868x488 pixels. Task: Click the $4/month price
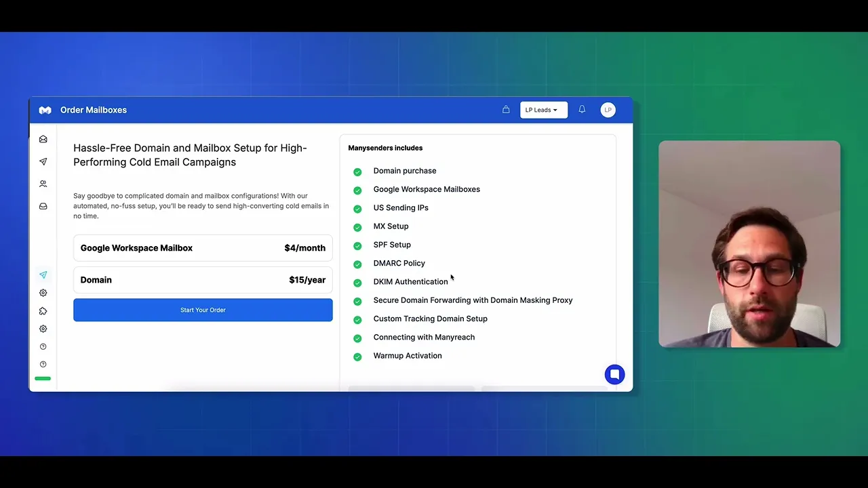(x=305, y=248)
